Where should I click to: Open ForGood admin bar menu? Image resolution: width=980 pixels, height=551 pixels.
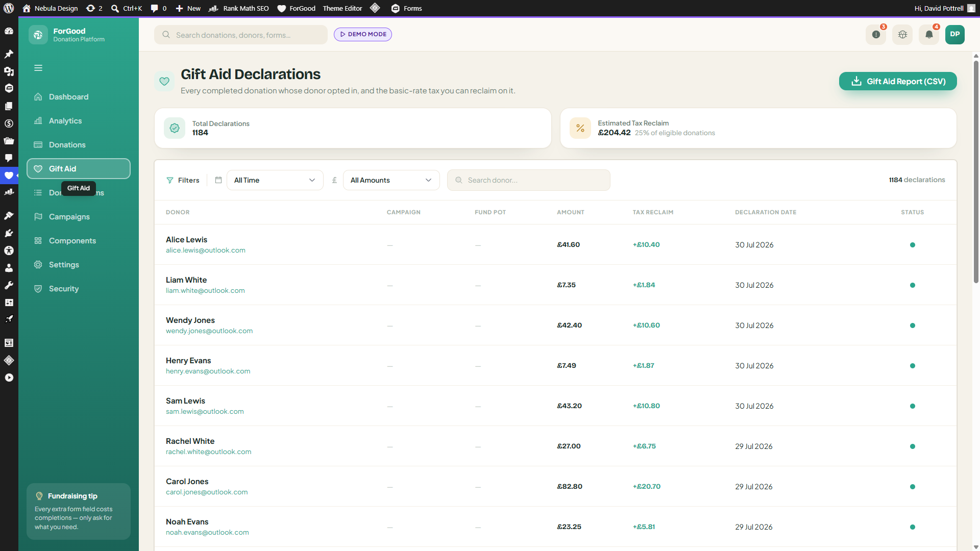point(296,8)
